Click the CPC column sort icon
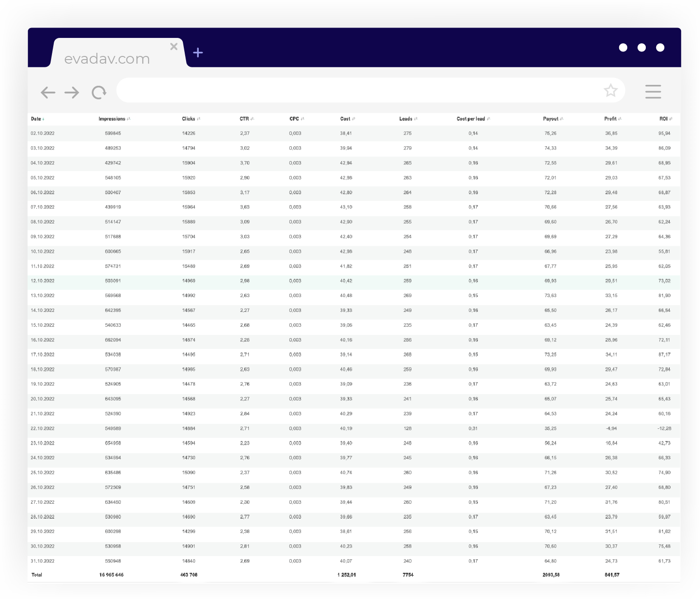This screenshot has height=599, width=700. point(302,119)
